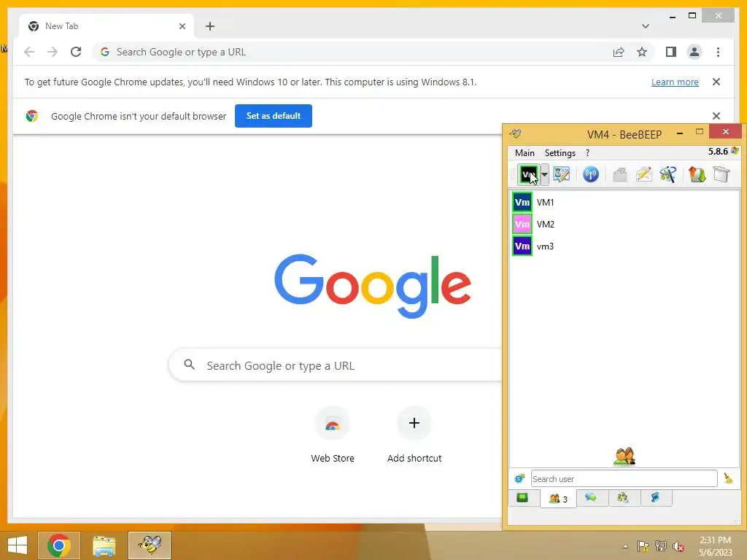The width and height of the screenshot is (747, 560).
Task: Click the vm3 avatar icon
Action: 522,246
